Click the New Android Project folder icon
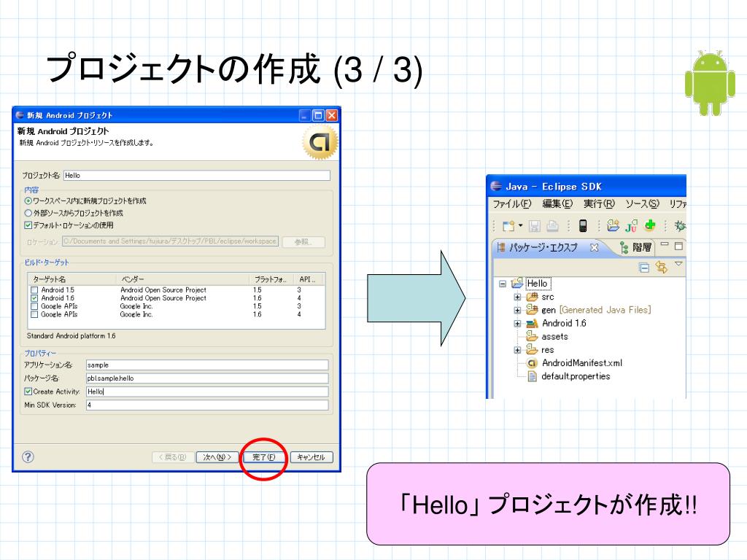This screenshot has width=747, height=560. coord(613,225)
